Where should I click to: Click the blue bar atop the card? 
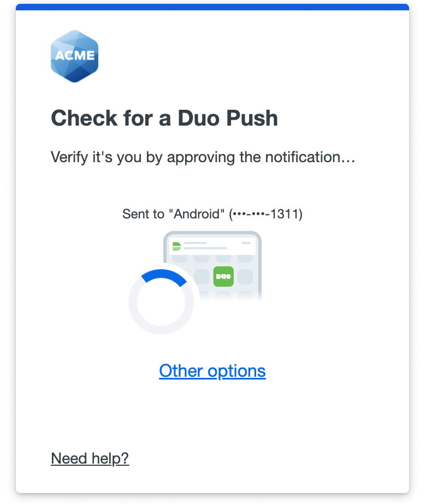click(x=212, y=7)
